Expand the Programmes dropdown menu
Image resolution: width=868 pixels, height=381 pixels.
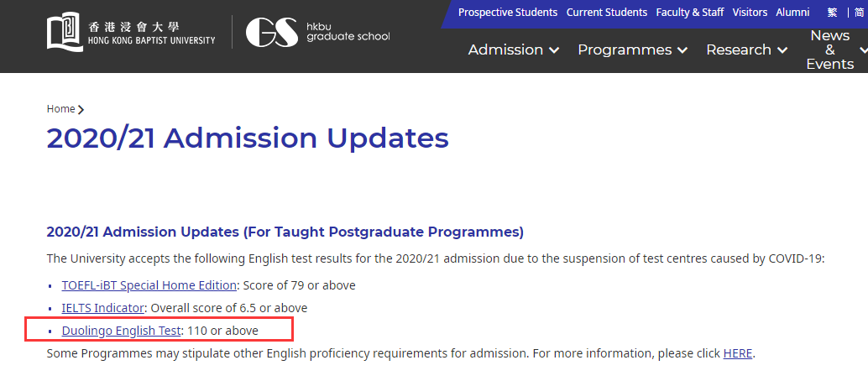(x=633, y=50)
